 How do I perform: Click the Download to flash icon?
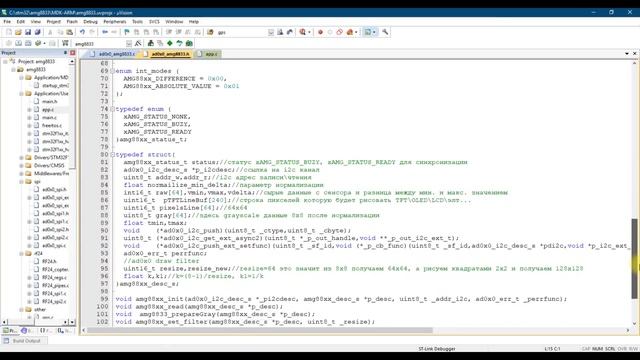coord(65,43)
